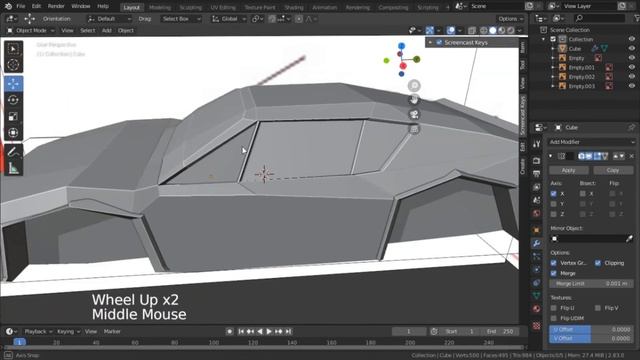Toggle the Axis X checkbox
The image size is (640, 360).
click(553, 193)
